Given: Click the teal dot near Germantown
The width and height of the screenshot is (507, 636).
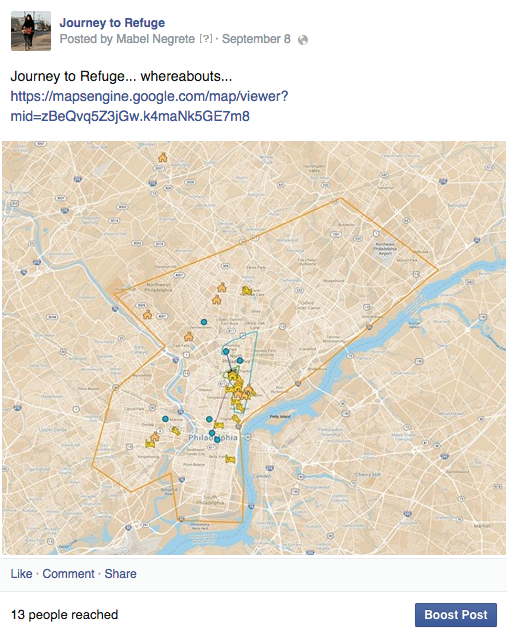Looking at the screenshot, I should point(204,322).
